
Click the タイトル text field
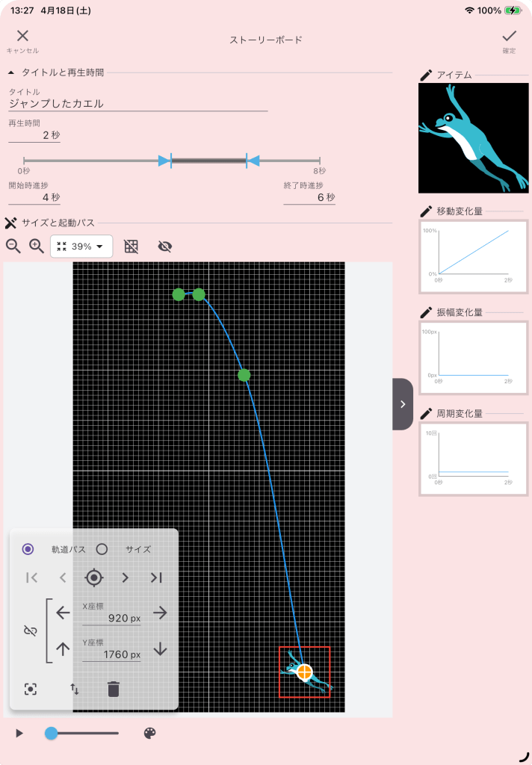tap(137, 104)
